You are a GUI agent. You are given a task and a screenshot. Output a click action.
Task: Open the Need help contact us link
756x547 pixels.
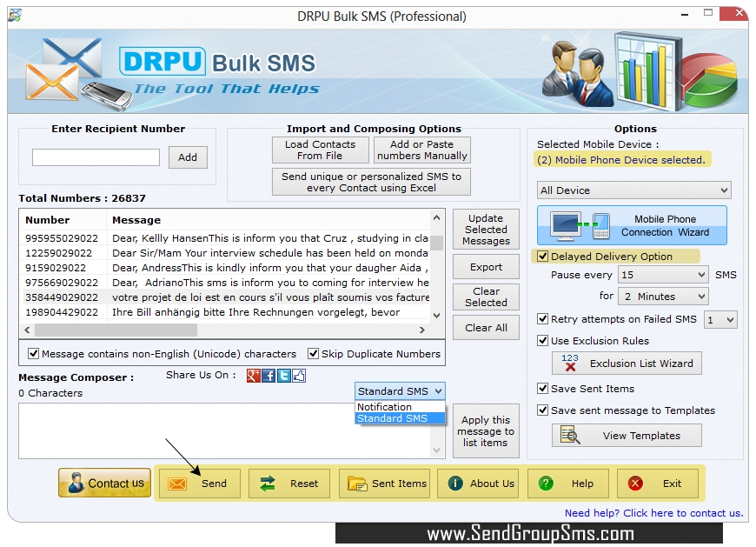[653, 513]
